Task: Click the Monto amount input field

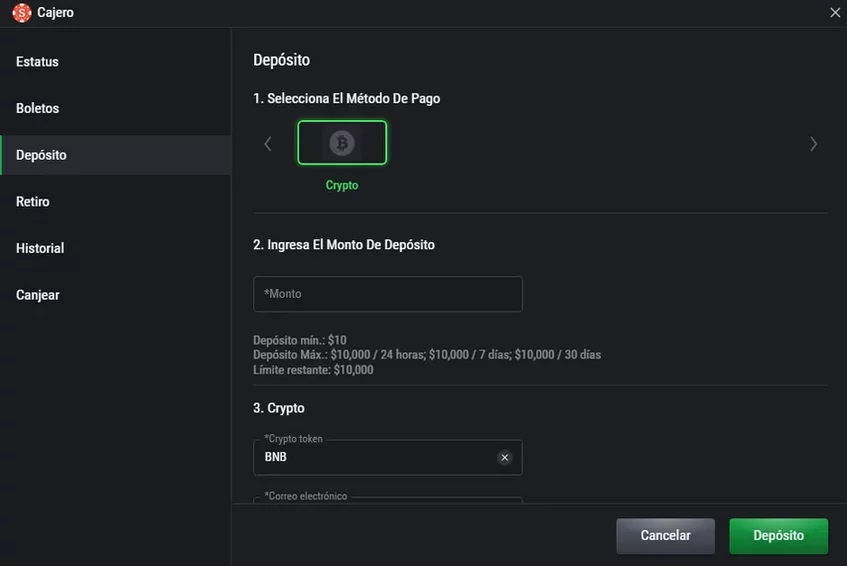Action: (387, 294)
